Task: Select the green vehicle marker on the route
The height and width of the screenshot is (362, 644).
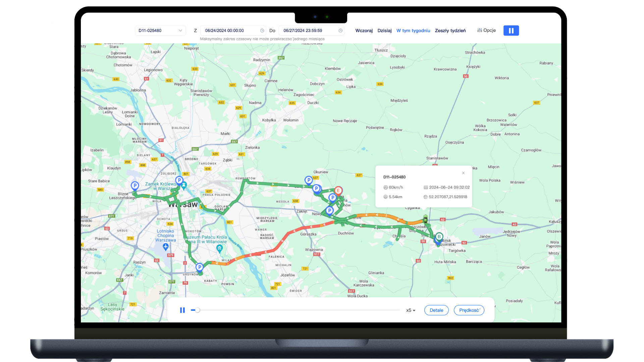Action: pyautogui.click(x=426, y=220)
